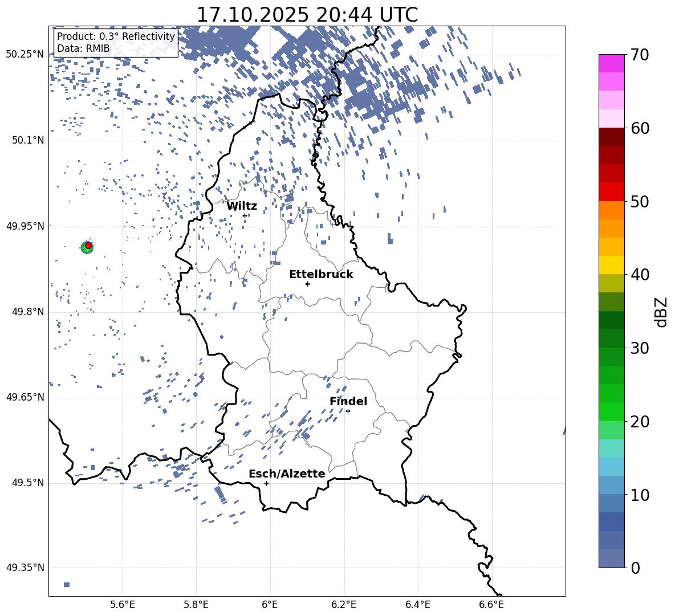The height and width of the screenshot is (616, 675).
Task: Click the yellow swatch just above 40 dBZ
Action: pyautogui.click(x=612, y=265)
